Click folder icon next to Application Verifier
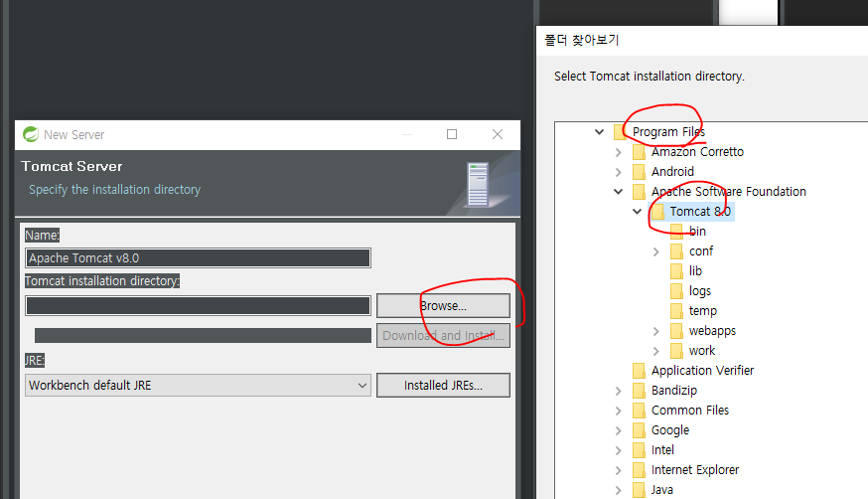Image resolution: width=868 pixels, height=499 pixels. (639, 371)
